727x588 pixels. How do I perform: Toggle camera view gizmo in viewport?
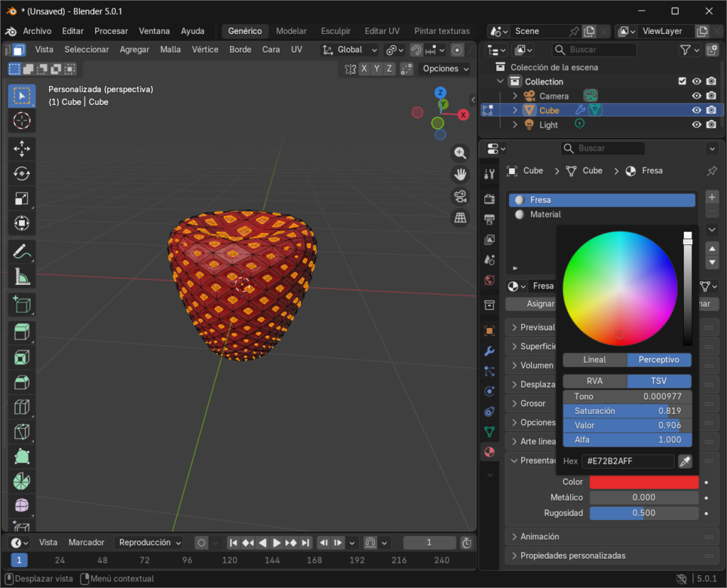click(460, 196)
